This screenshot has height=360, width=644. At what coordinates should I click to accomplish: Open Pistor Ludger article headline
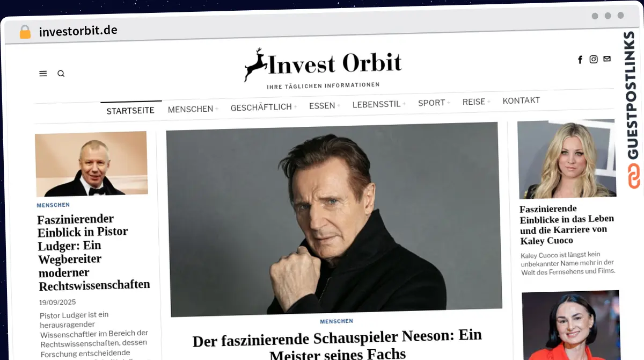click(x=93, y=252)
